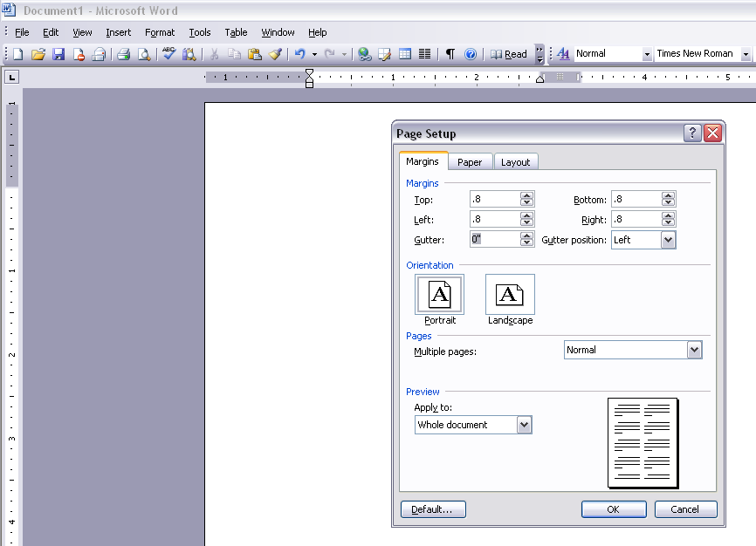Open the Styles and Formatting pane icon
756x546 pixels.
click(x=563, y=54)
